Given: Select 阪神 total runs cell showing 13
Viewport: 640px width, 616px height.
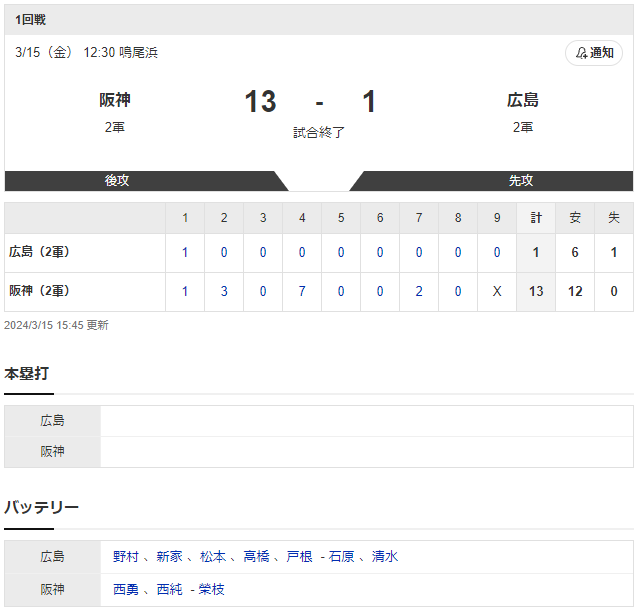Looking at the screenshot, I should (x=538, y=292).
